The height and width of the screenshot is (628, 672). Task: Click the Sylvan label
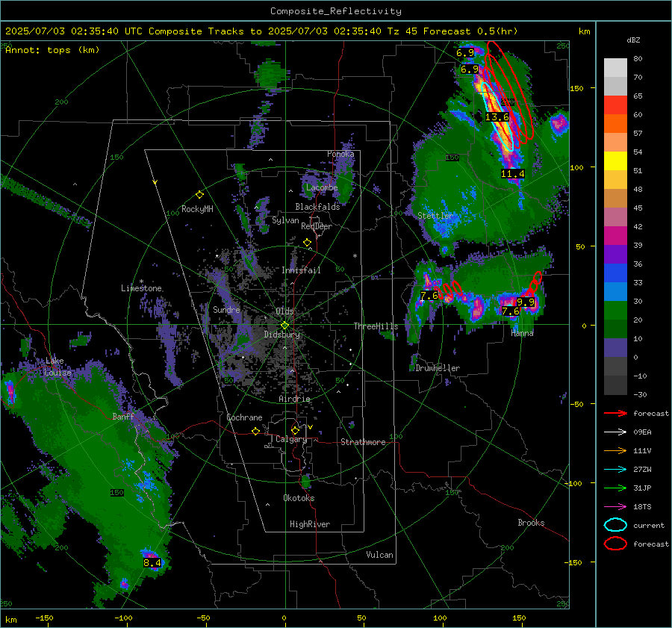click(285, 220)
